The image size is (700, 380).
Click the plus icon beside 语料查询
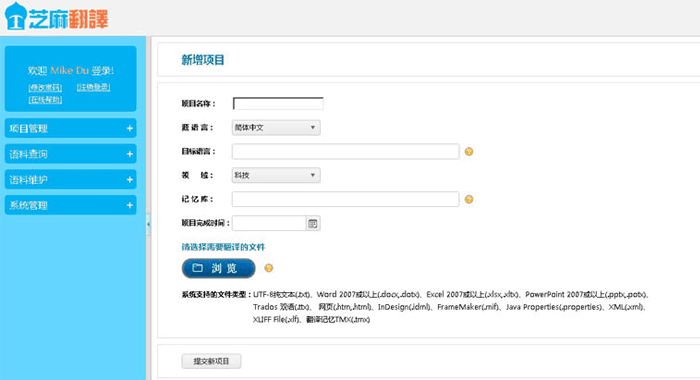[x=129, y=154]
